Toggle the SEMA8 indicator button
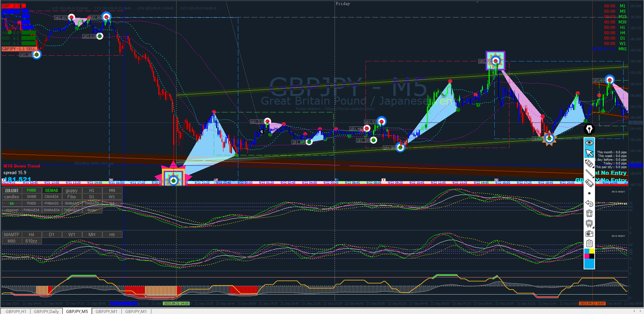This screenshot has height=314, width=644. pos(52,191)
